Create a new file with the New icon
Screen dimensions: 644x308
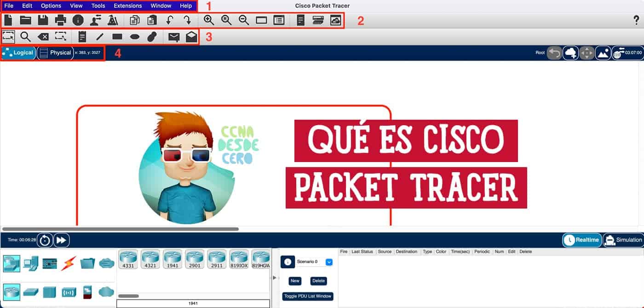[x=8, y=20]
